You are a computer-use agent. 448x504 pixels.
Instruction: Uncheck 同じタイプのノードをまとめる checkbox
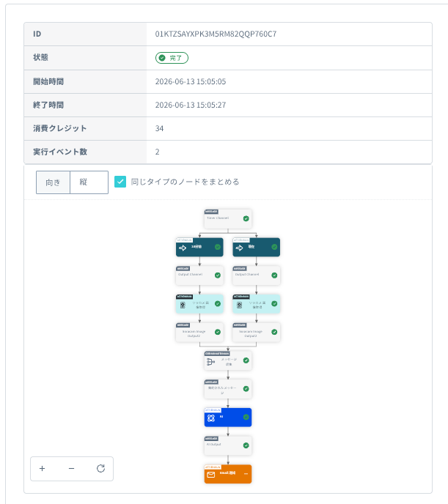tap(120, 182)
